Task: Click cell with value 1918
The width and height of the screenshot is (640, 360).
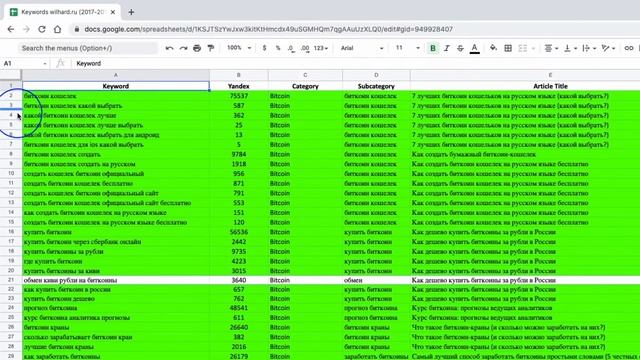Action: [239, 164]
